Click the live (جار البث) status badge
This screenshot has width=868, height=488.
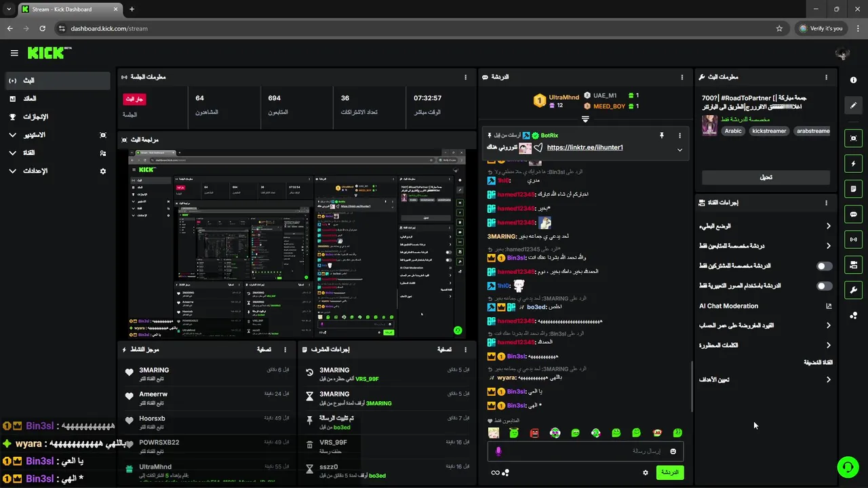click(x=134, y=99)
